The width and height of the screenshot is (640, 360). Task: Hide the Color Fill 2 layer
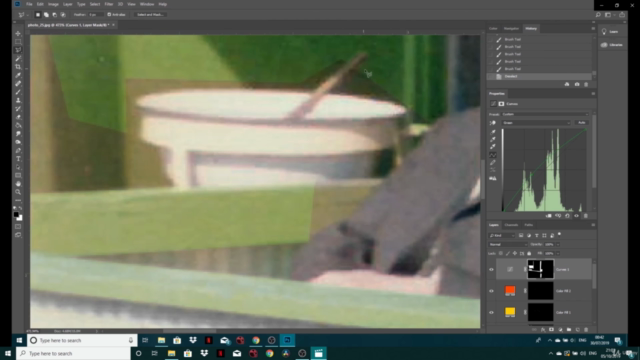pos(491,291)
